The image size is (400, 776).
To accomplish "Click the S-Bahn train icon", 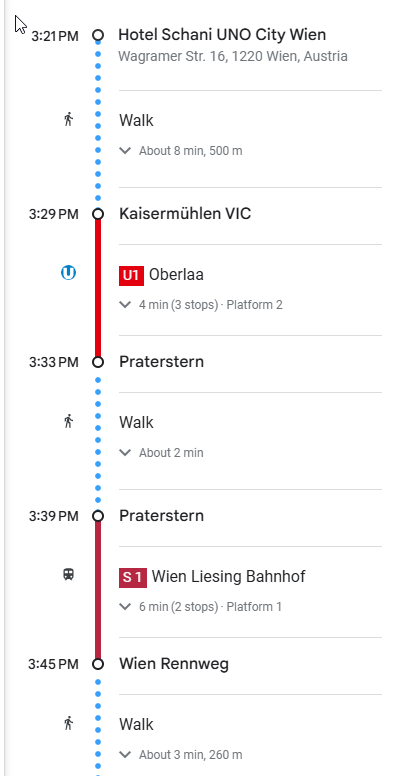I will click(68, 575).
